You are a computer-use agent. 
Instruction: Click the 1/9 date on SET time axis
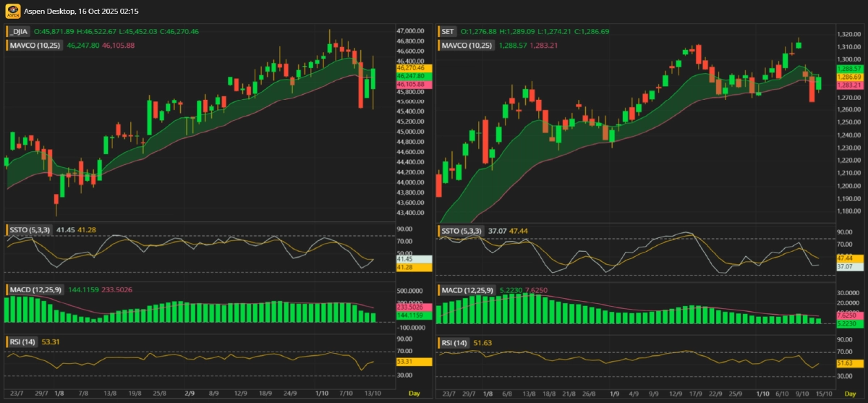click(x=614, y=393)
